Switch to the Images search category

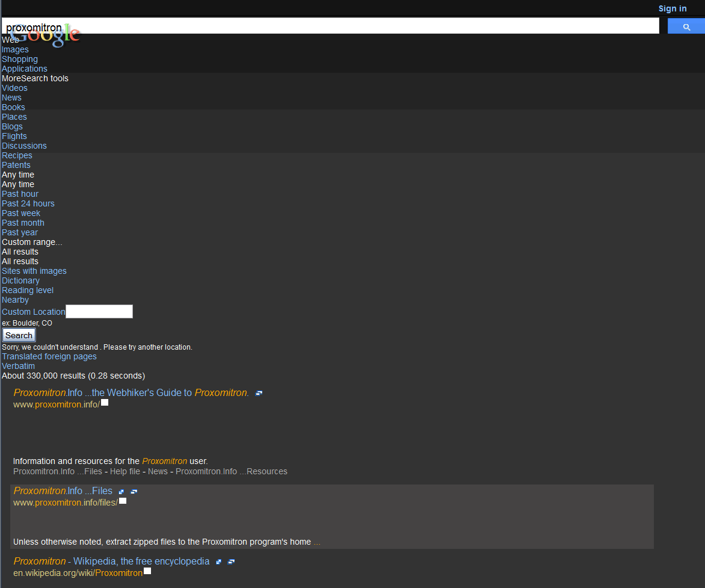point(15,49)
